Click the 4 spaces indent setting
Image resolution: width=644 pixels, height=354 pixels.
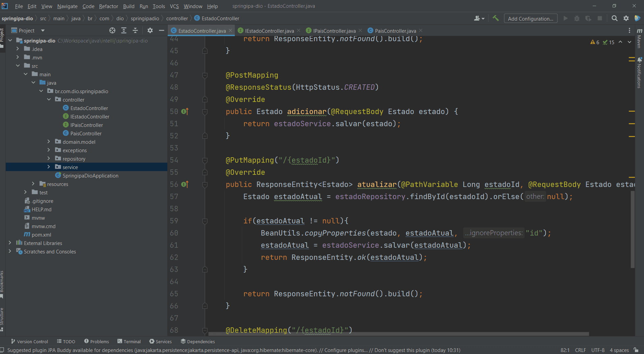point(619,350)
